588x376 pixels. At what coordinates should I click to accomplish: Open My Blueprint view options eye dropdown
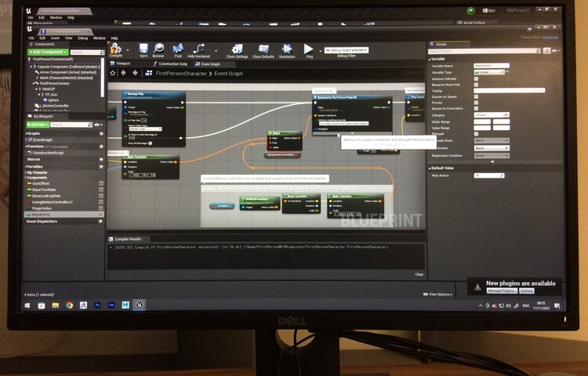pos(98,125)
